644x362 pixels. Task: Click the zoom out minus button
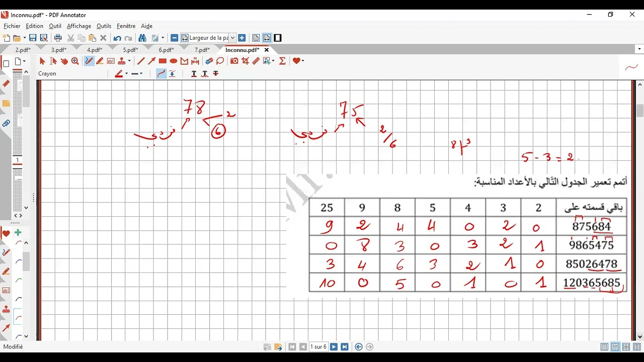coord(174,38)
